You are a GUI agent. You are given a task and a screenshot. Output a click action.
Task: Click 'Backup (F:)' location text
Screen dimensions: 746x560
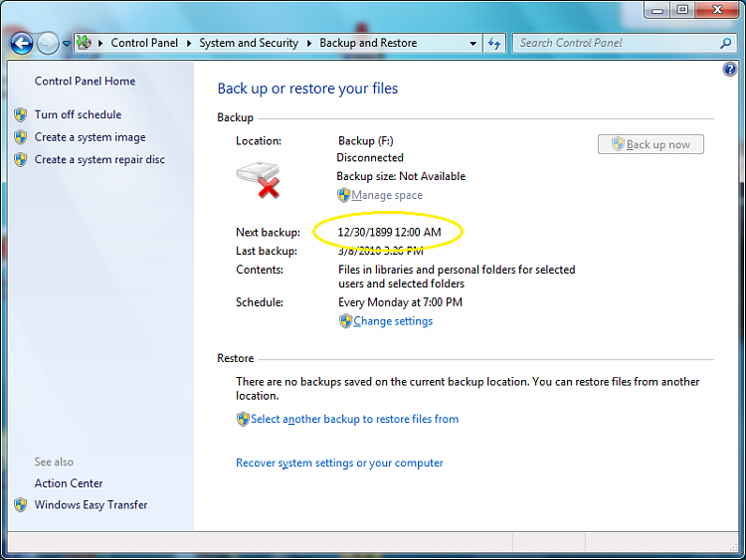click(365, 141)
